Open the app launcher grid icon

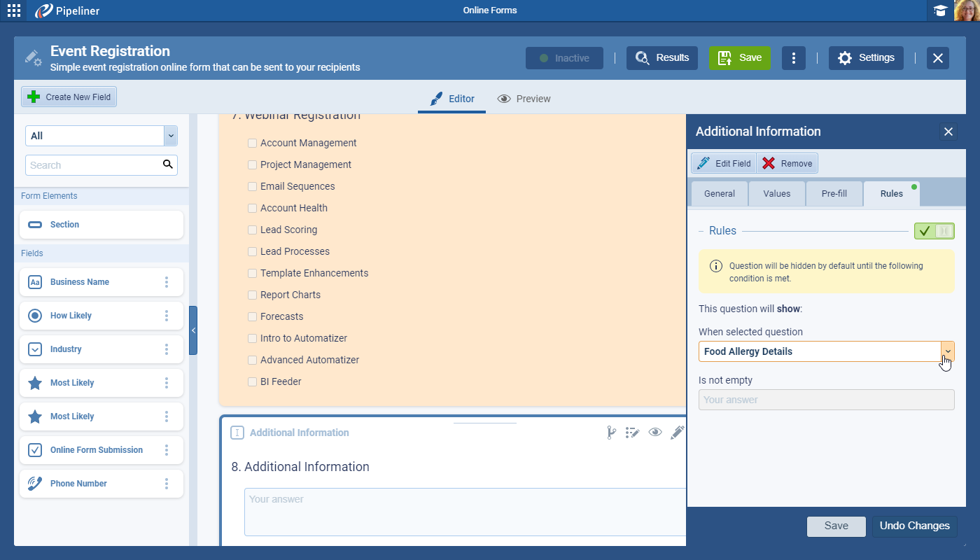14,10
